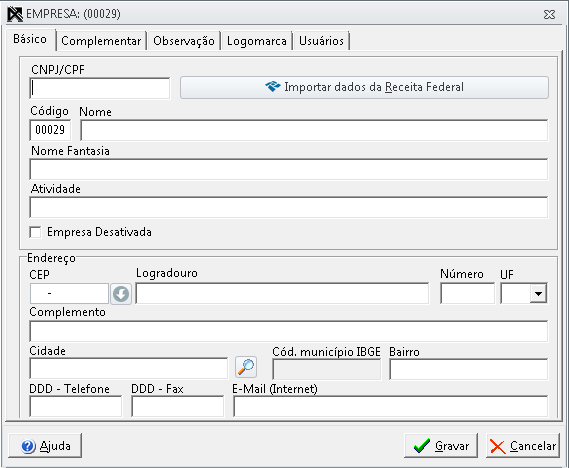Click the CEP lookup down-arrow icon
Screen dimensions: 569x468
(x=121, y=293)
